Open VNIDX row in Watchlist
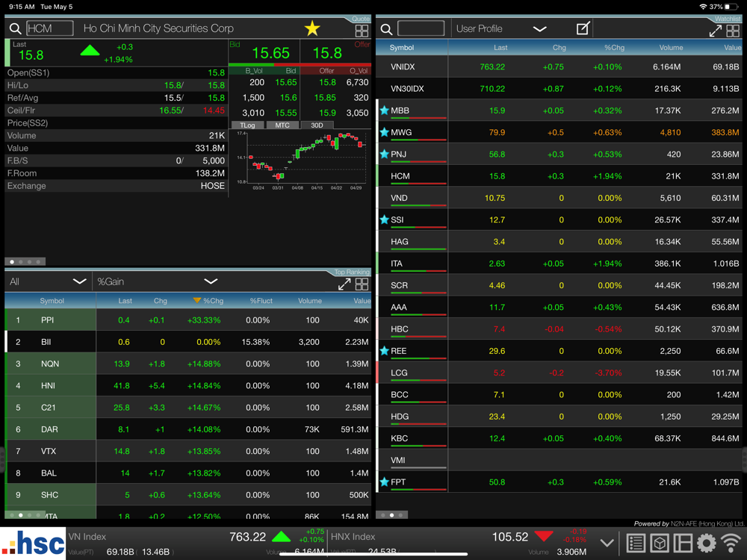747x560 pixels. pyautogui.click(x=558, y=66)
